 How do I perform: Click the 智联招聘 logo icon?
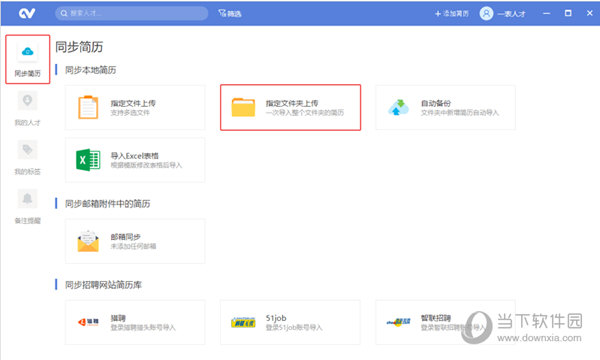pyautogui.click(x=398, y=322)
